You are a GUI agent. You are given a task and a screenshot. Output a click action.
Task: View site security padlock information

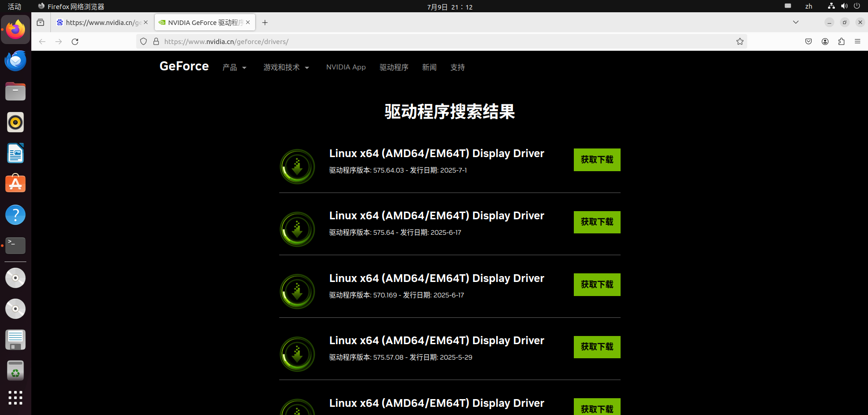point(156,42)
